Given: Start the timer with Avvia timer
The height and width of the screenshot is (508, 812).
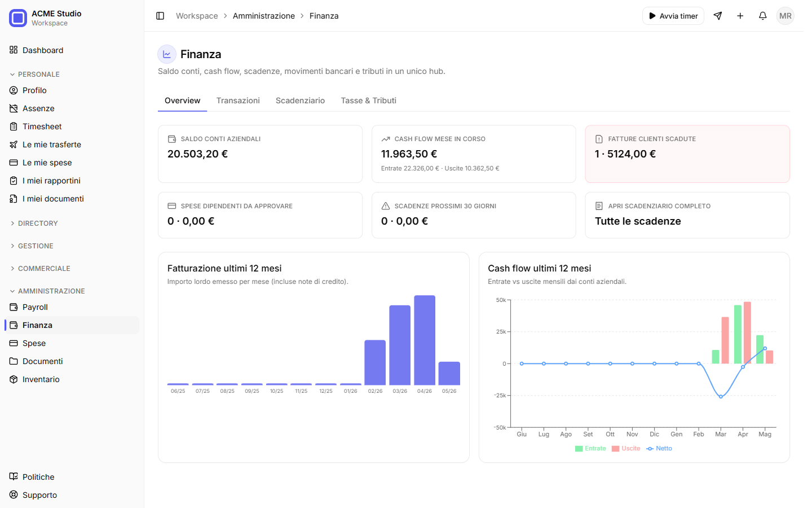Looking at the screenshot, I should coord(673,16).
